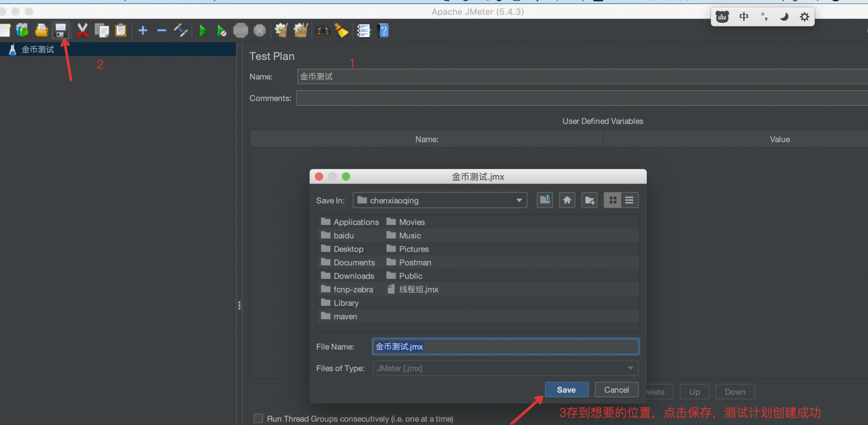The image size is (868, 425).
Task: Click the Copy toolbar icon
Action: click(x=102, y=30)
